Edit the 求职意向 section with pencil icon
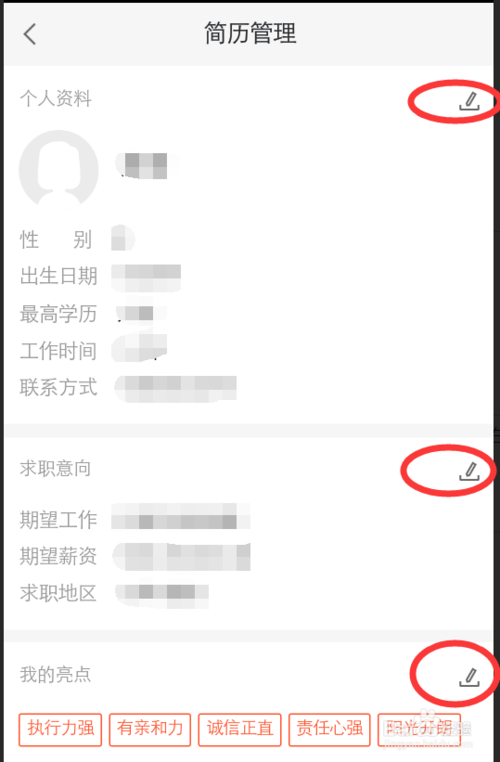 [x=469, y=471]
